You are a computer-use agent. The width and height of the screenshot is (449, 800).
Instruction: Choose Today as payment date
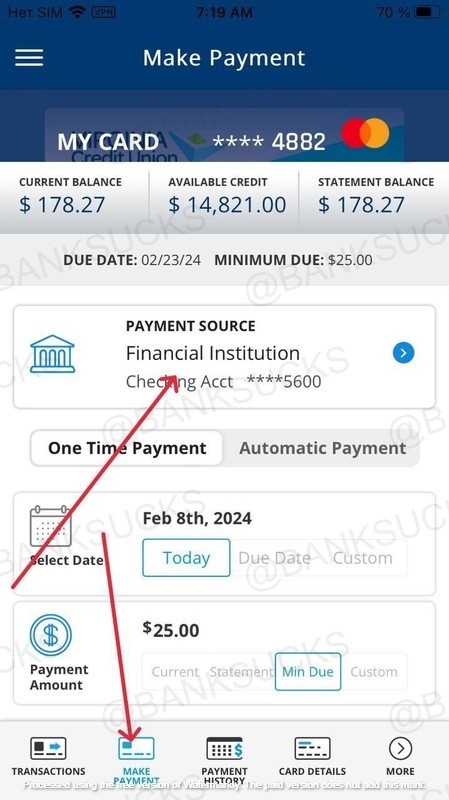click(186, 558)
